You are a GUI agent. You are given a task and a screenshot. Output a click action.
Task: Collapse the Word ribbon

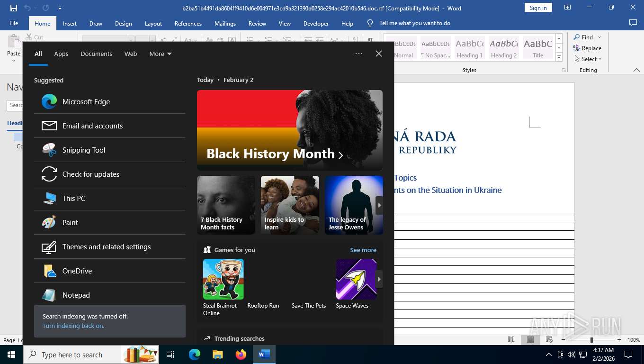636,70
